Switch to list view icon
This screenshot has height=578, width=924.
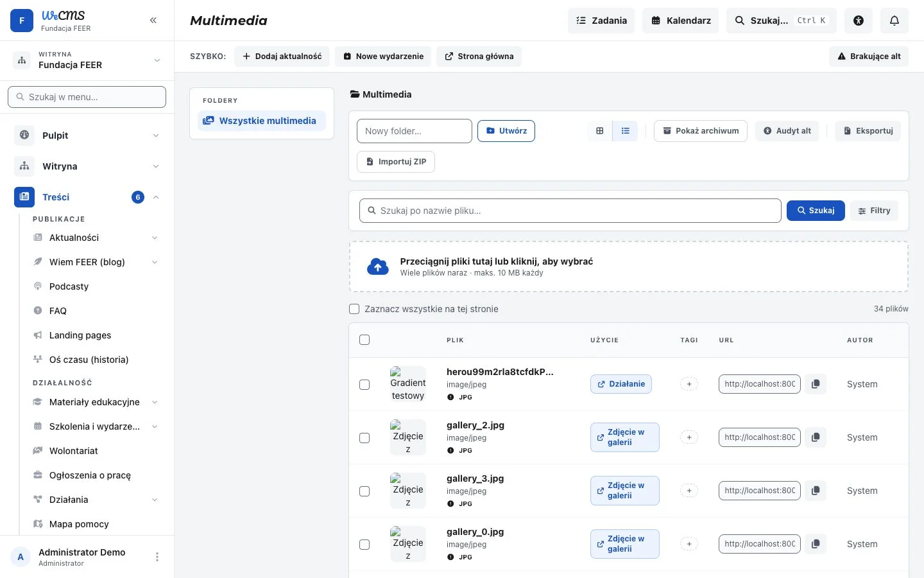click(626, 131)
